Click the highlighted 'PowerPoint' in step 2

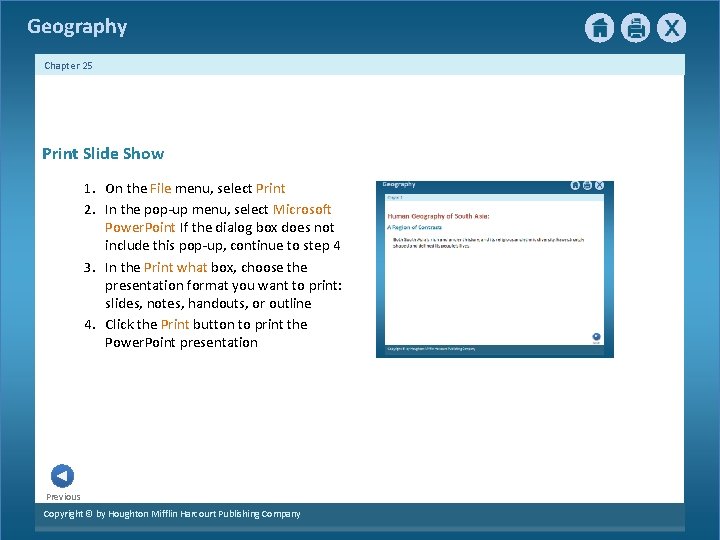click(140, 227)
